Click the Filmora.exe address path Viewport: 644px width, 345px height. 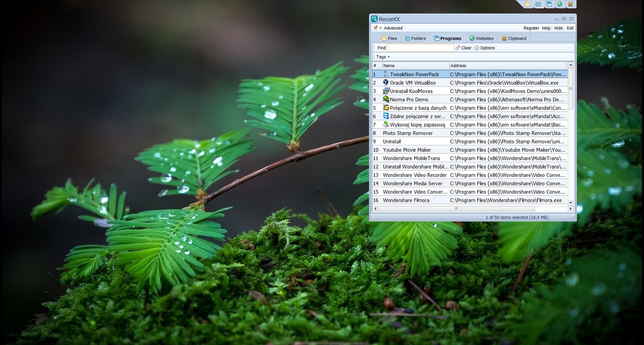[506, 200]
